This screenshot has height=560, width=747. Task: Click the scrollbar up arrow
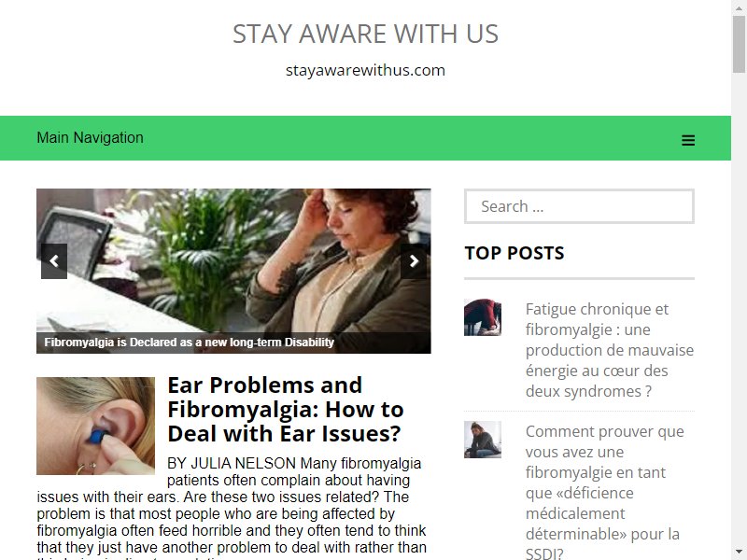coord(739,7)
